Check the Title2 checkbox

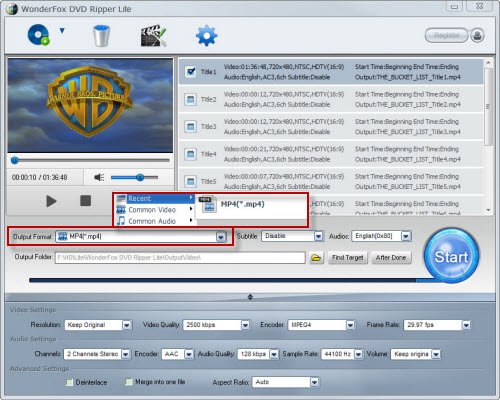pyautogui.click(x=191, y=99)
